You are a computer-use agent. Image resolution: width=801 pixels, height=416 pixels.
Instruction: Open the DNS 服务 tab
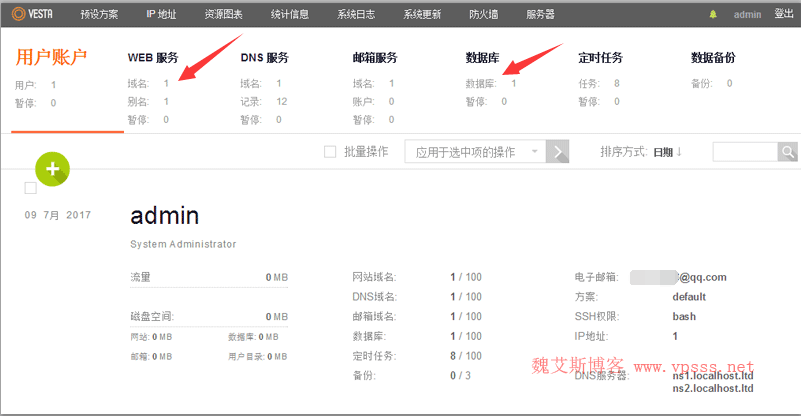(264, 57)
